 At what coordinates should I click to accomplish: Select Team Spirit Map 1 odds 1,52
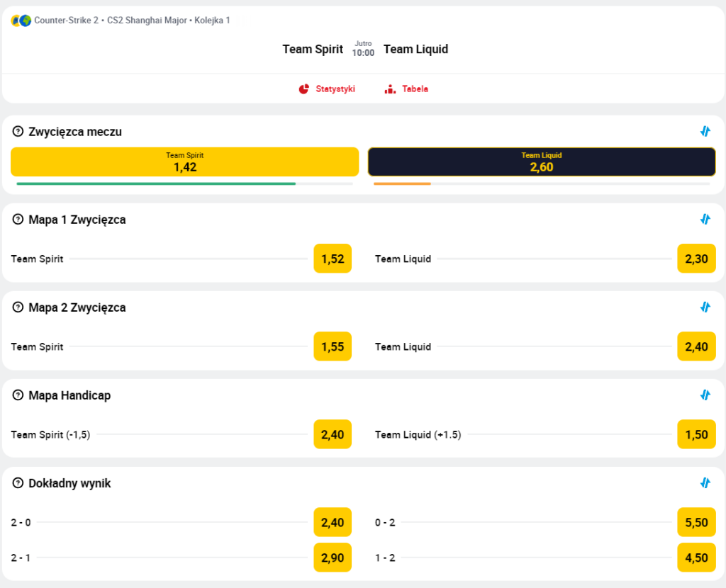333,259
